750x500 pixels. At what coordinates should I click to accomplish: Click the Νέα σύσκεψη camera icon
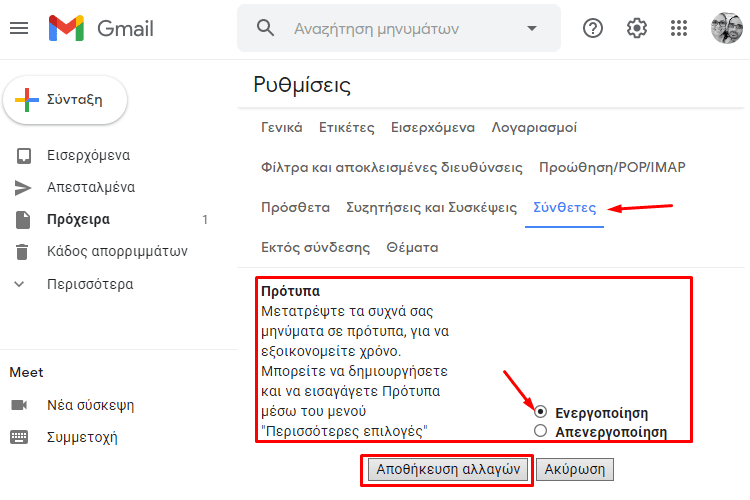19,405
